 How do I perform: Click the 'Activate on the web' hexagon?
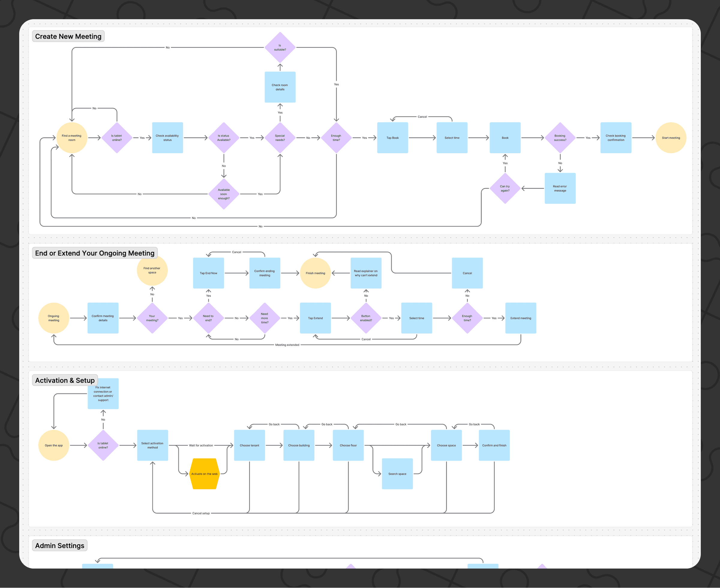click(x=204, y=474)
